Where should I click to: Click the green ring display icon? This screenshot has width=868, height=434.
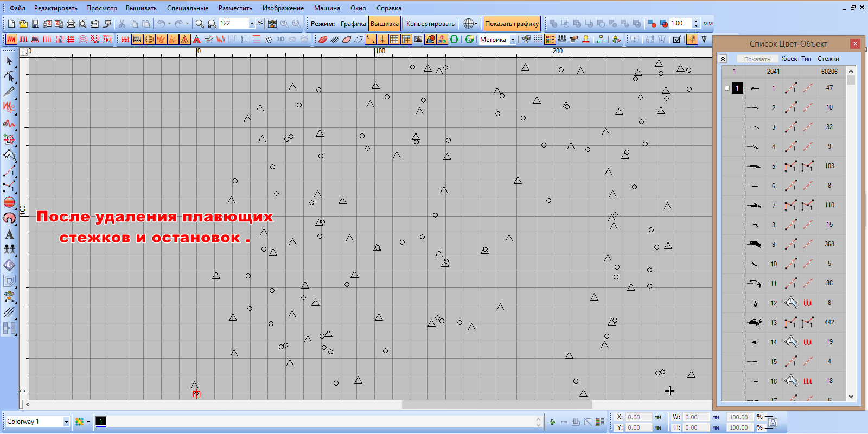454,39
